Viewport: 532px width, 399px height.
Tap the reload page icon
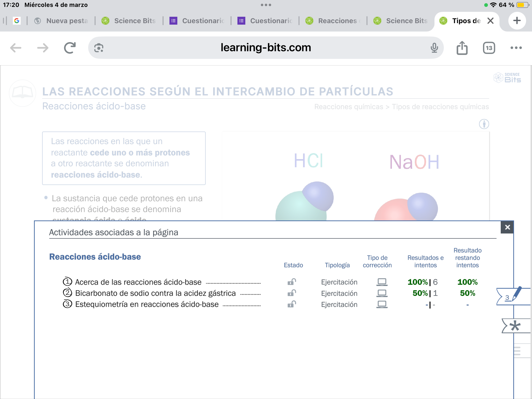click(x=70, y=48)
